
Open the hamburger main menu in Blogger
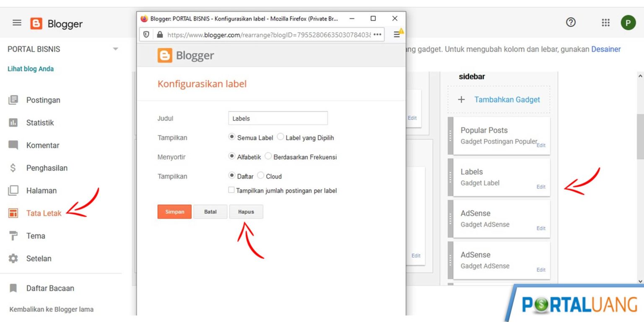17,23
